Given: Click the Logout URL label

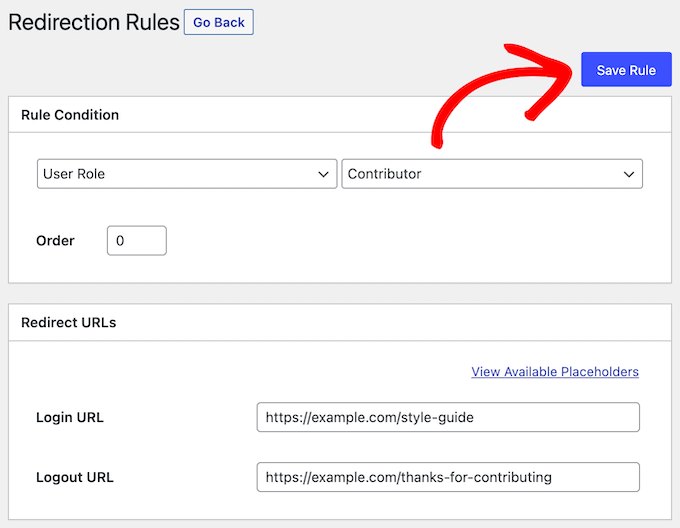Looking at the screenshot, I should (x=75, y=477).
